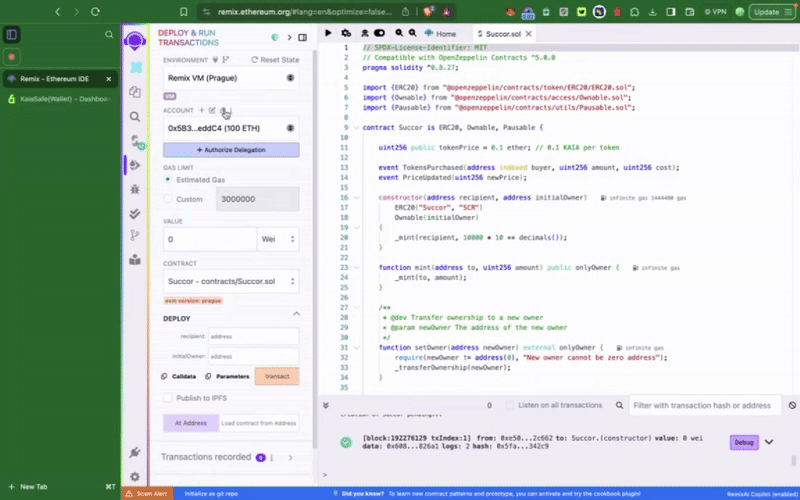Select the Remix - Ethereum IDE browser tab

[x=60, y=79]
